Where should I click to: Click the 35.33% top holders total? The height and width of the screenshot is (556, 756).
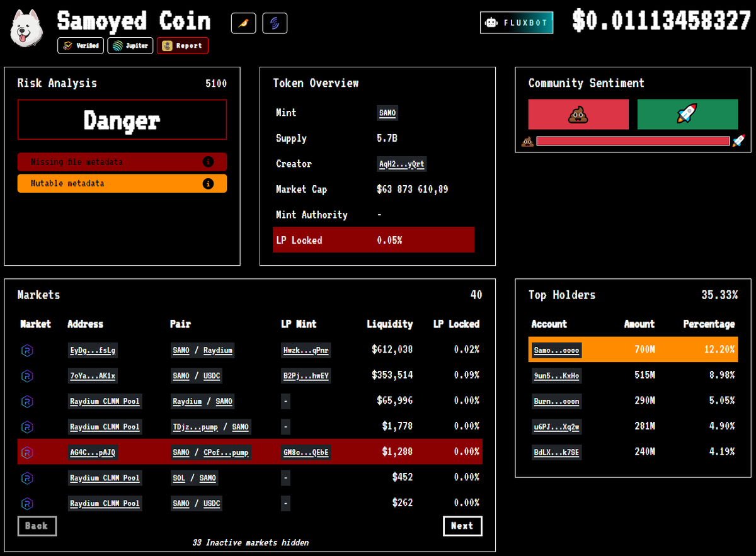tap(719, 295)
